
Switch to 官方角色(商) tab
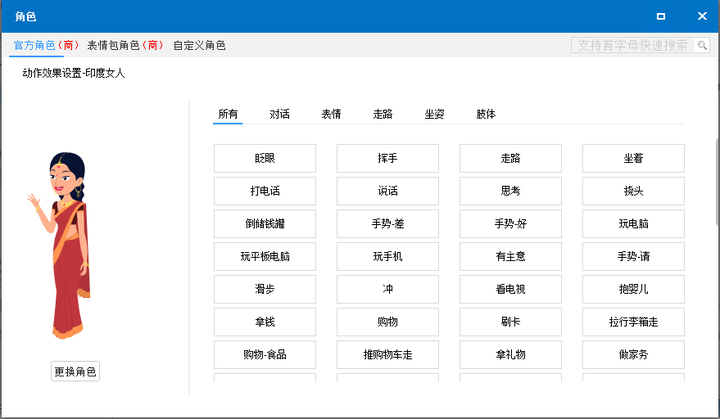point(45,45)
